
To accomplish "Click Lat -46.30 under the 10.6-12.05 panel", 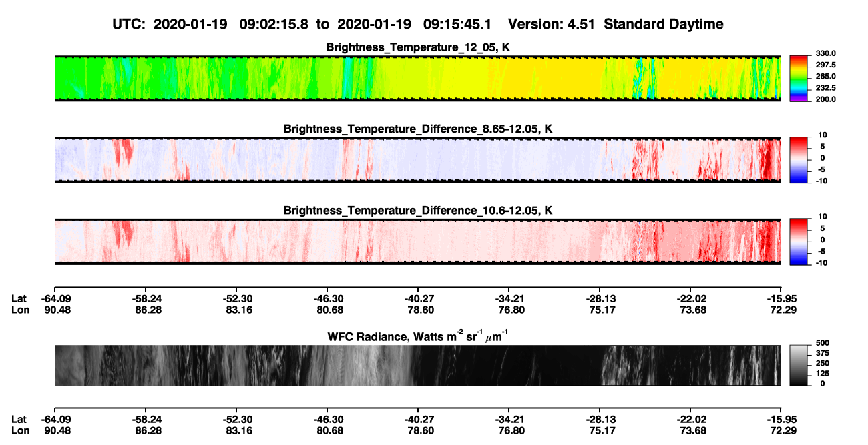I will [x=327, y=299].
